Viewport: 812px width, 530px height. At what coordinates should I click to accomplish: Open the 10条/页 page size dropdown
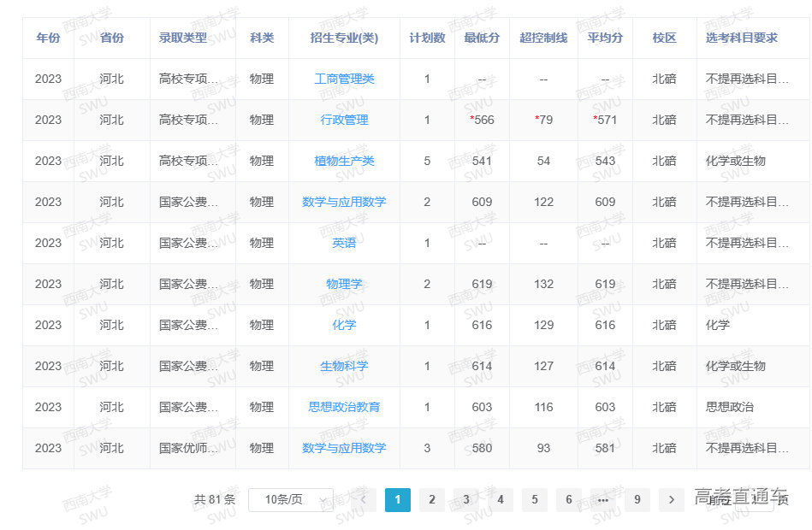pos(290,500)
